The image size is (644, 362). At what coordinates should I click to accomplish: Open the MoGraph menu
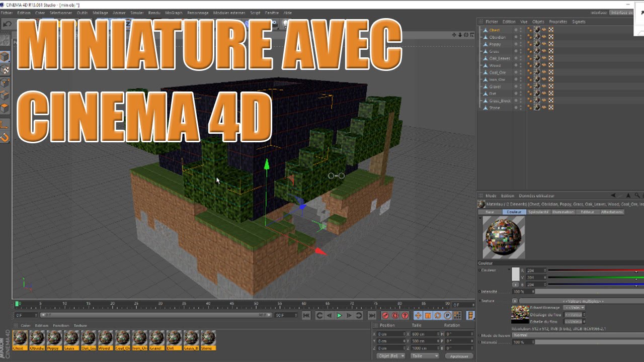[x=173, y=13]
